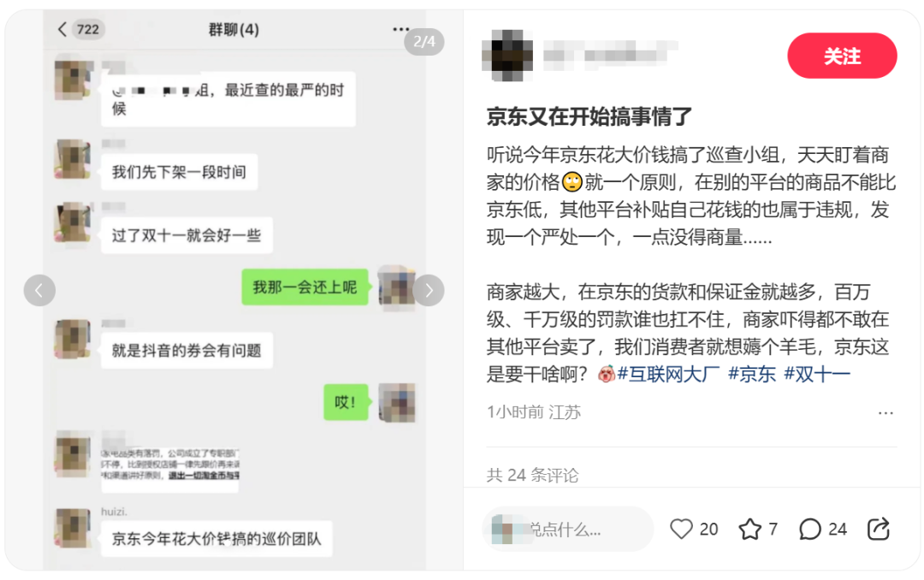Screen dimensions: 924x580
Task: Go to previous image with left arrow
Action: click(39, 290)
